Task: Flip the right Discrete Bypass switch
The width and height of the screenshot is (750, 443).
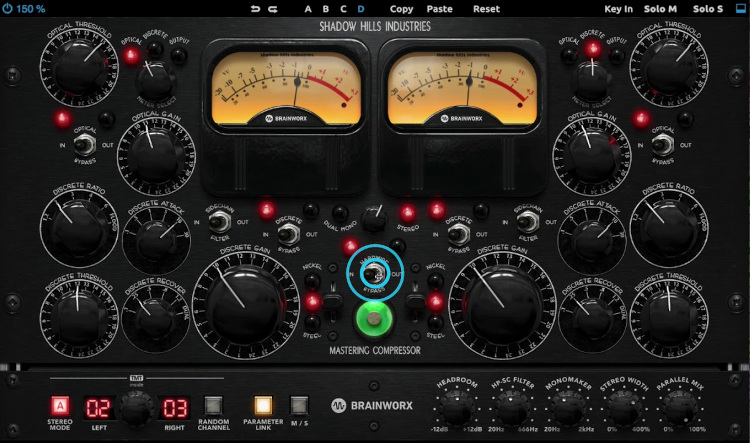Action: tap(458, 234)
